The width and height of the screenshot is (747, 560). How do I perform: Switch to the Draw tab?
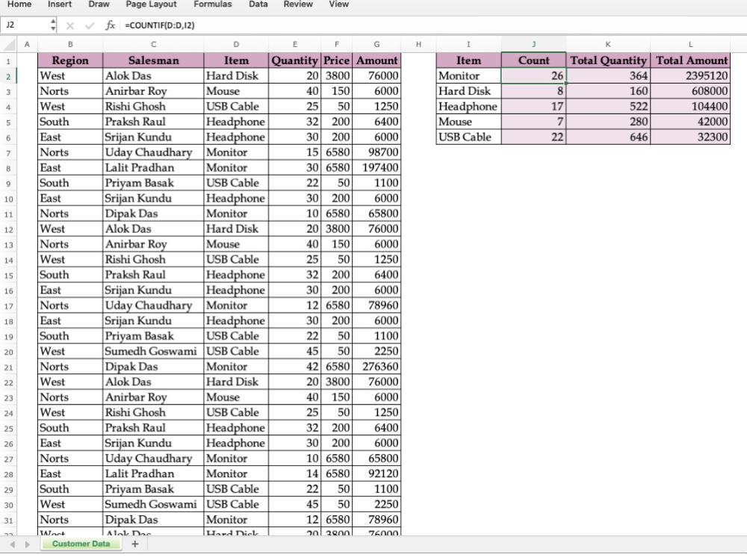(x=99, y=4)
